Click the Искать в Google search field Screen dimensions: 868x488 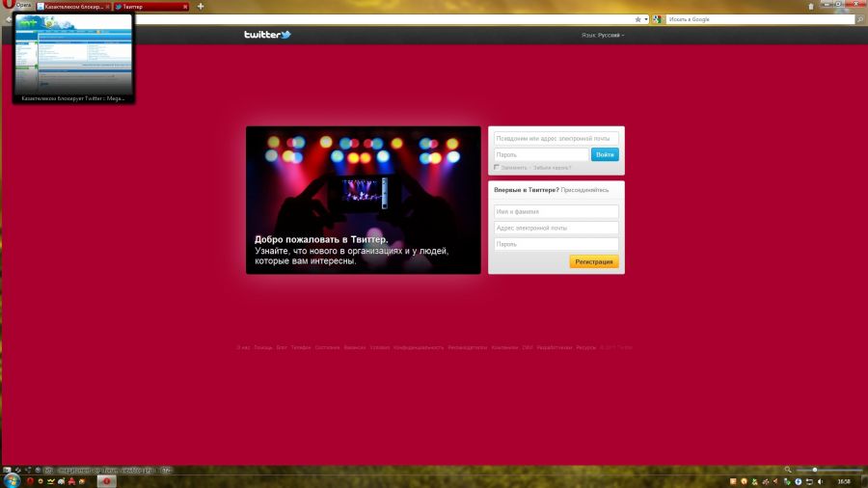coord(760,19)
